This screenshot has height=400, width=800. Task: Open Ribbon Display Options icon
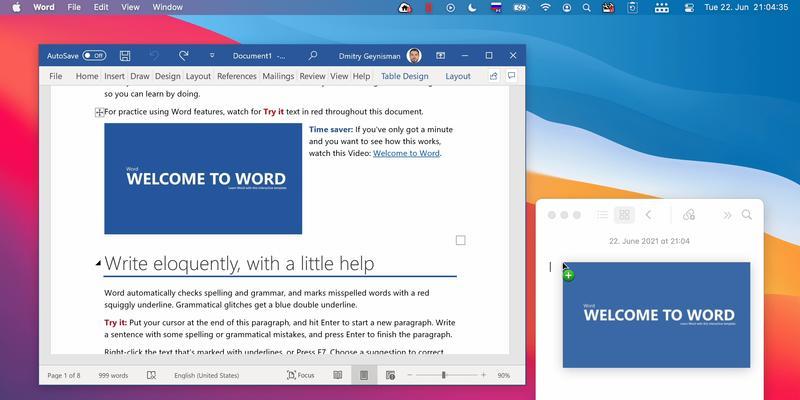(x=440, y=56)
